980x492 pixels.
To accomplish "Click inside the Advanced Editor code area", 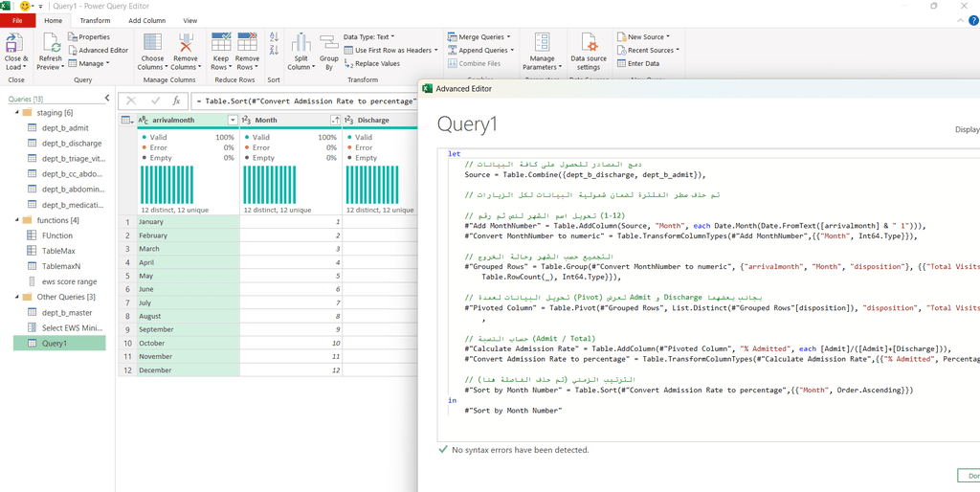I will pyautogui.click(x=709, y=294).
